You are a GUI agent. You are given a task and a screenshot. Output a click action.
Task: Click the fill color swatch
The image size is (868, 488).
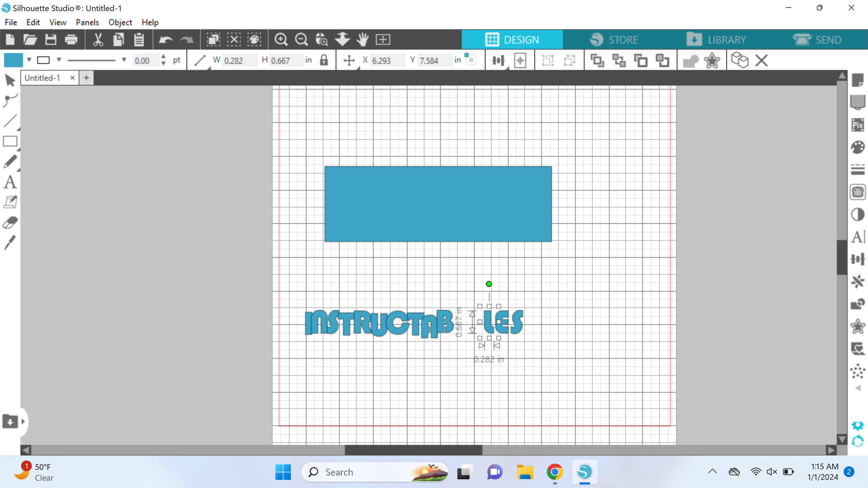[14, 60]
